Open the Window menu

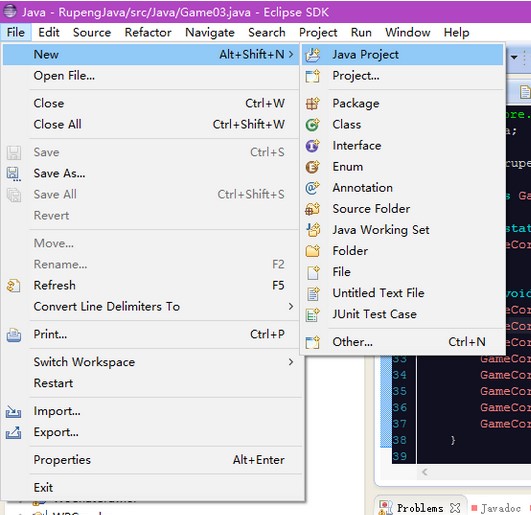pos(408,33)
